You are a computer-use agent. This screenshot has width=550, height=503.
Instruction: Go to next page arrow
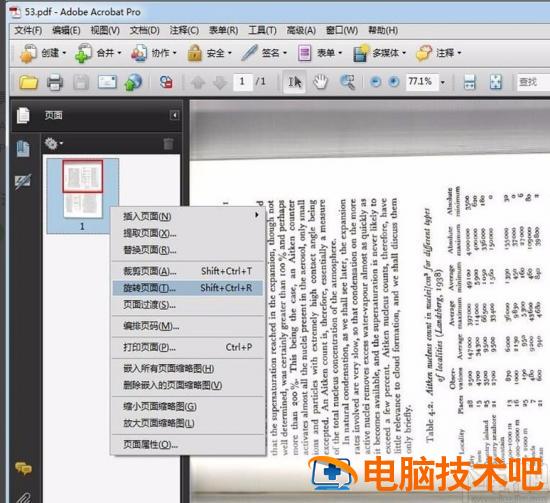220,83
